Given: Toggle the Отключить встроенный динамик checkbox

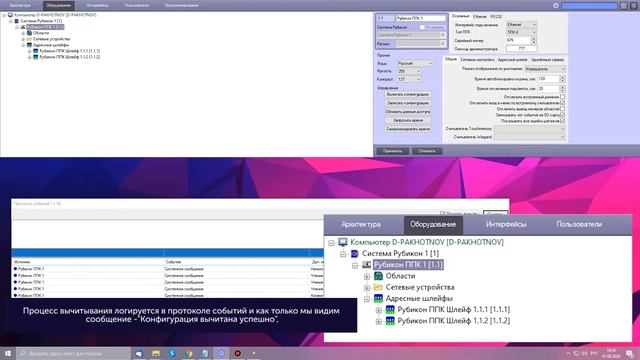Looking at the screenshot, I should [x=562, y=97].
